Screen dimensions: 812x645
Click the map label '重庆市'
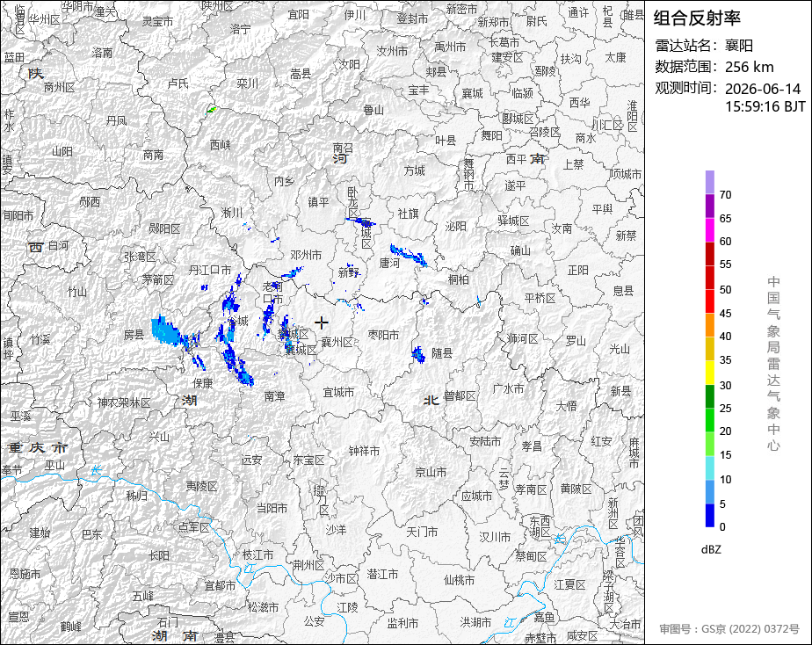pos(38,448)
